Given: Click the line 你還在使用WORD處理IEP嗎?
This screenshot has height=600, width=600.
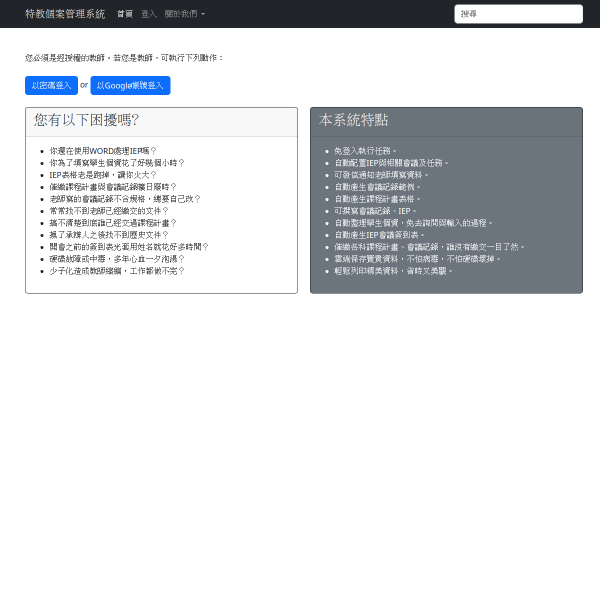Looking at the screenshot, I should pyautogui.click(x=103, y=151).
